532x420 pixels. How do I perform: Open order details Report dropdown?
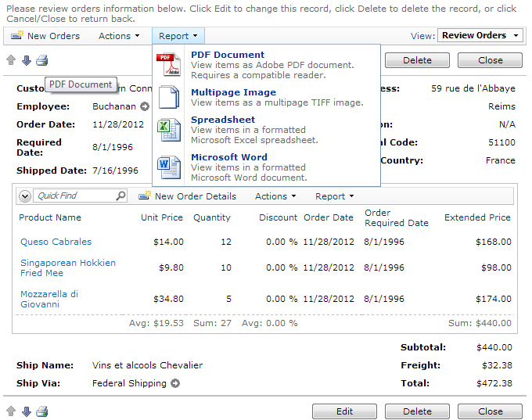tap(335, 196)
